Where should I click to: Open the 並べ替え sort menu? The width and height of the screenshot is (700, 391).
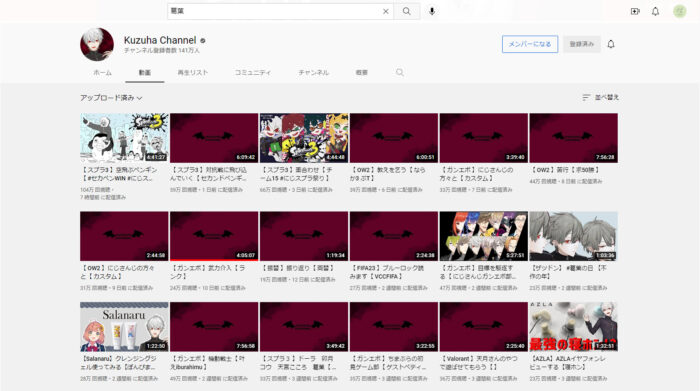(x=600, y=97)
